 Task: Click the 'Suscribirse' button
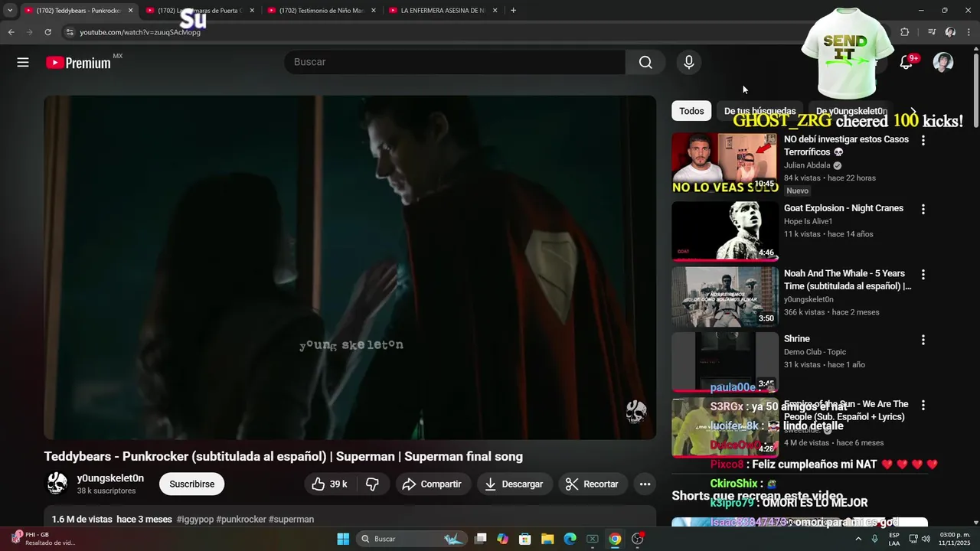191,484
